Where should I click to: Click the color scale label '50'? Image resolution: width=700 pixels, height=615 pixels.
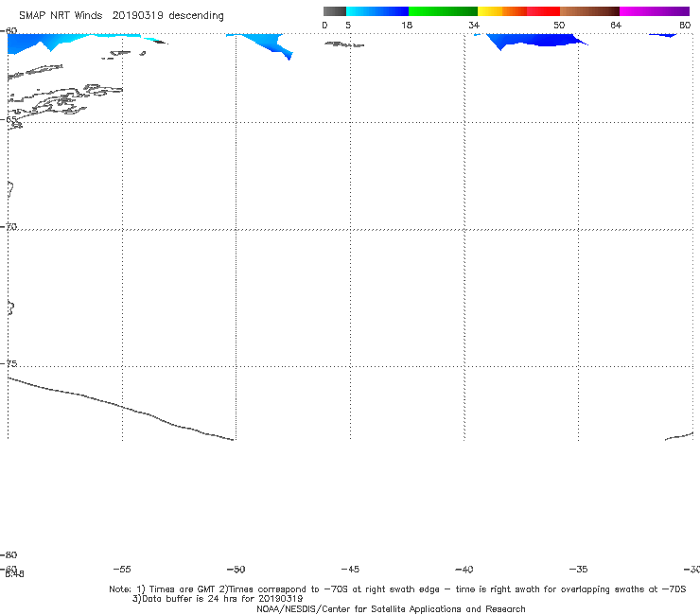[559, 25]
